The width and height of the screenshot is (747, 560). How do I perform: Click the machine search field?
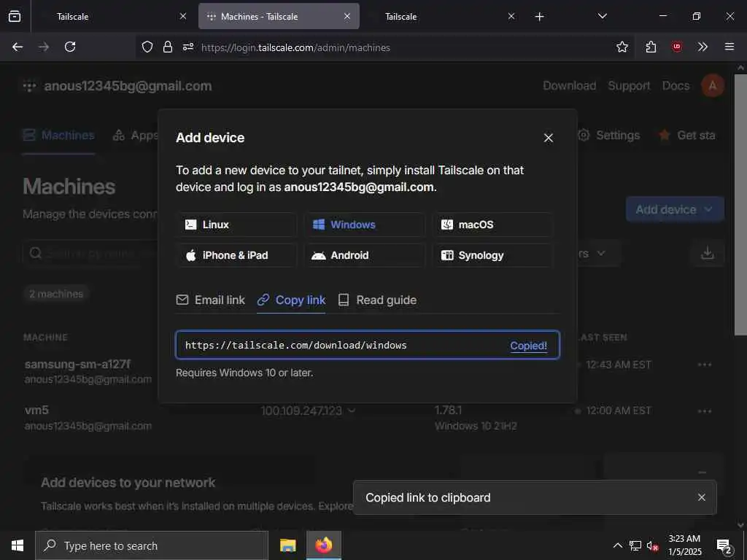pos(90,253)
